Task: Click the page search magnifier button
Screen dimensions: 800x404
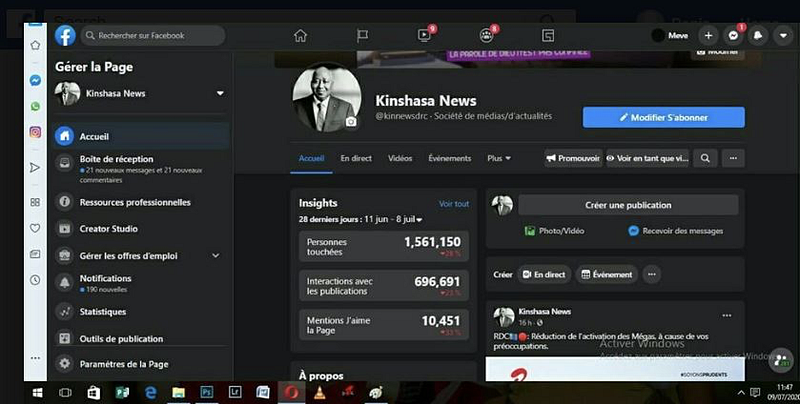Action: [705, 158]
